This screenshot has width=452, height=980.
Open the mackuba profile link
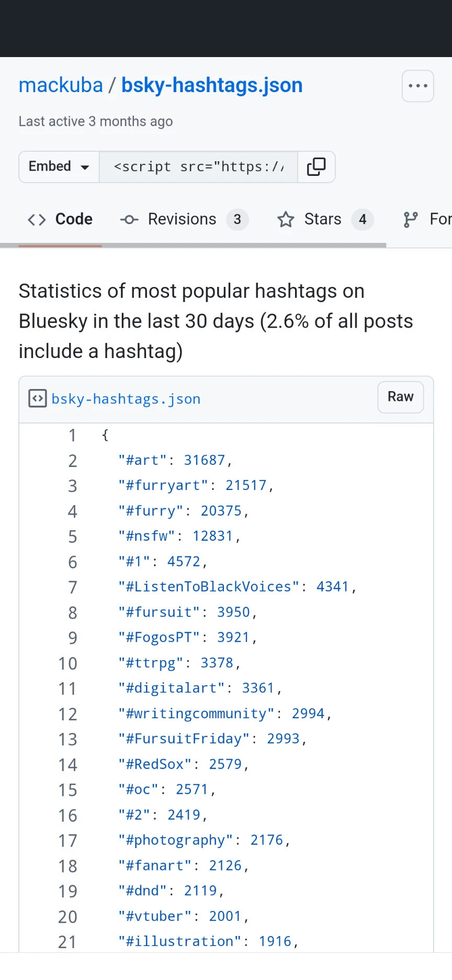pos(61,85)
